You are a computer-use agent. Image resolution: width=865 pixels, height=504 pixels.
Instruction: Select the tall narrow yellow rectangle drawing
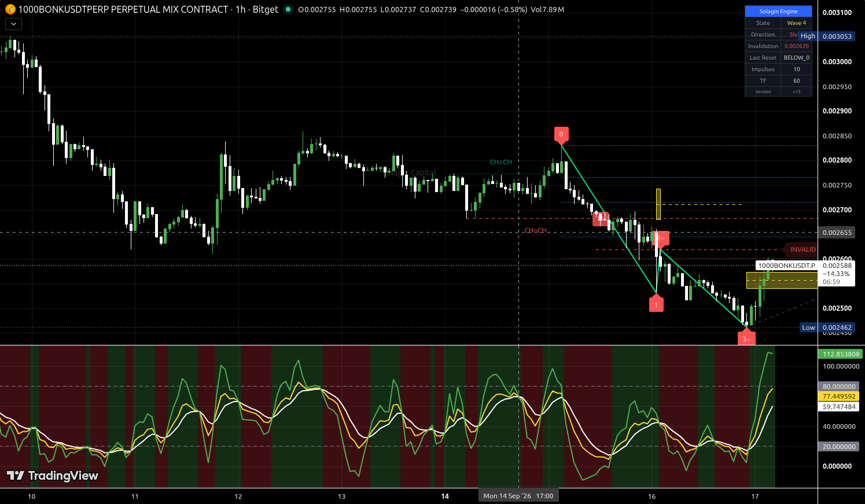tap(658, 204)
